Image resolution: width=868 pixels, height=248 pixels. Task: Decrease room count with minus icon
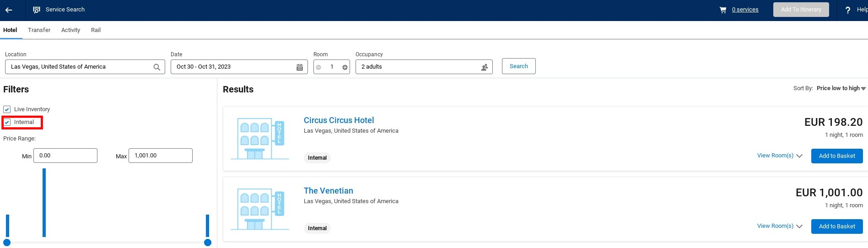318,67
